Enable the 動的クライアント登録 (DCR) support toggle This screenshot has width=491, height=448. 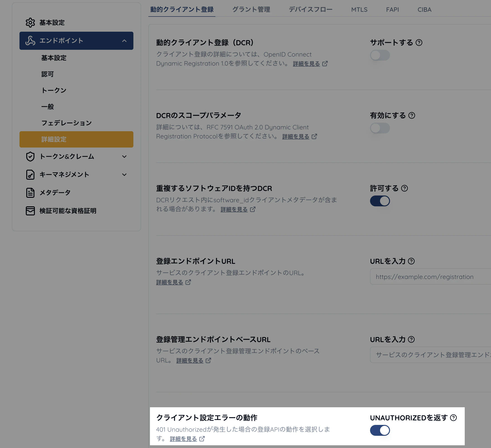pos(380,55)
